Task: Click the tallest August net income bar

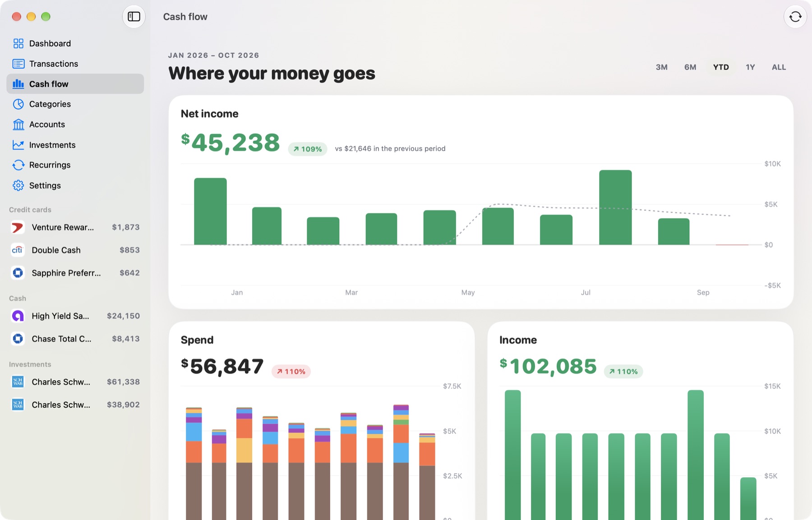Action: coord(615,207)
